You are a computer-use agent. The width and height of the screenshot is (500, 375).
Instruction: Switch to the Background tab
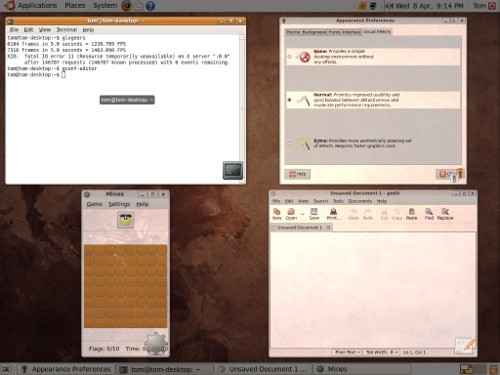click(314, 32)
